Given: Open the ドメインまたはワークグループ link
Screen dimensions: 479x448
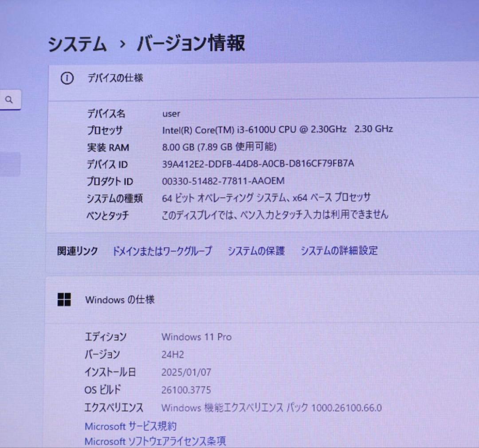Looking at the screenshot, I should [x=163, y=251].
